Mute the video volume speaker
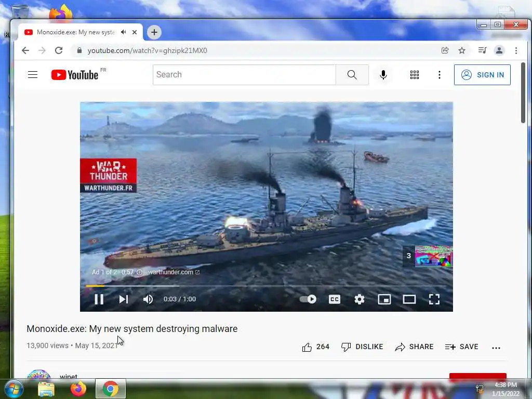The width and height of the screenshot is (532, 399). click(x=148, y=299)
